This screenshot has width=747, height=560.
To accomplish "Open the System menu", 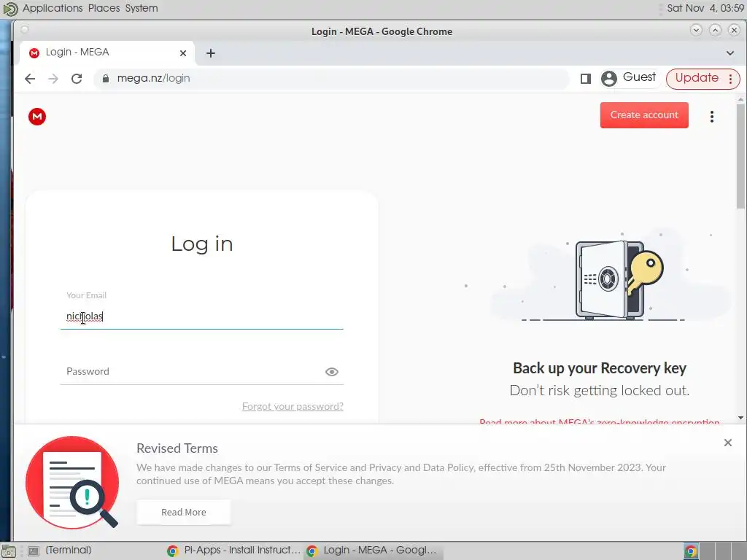I will (142, 8).
